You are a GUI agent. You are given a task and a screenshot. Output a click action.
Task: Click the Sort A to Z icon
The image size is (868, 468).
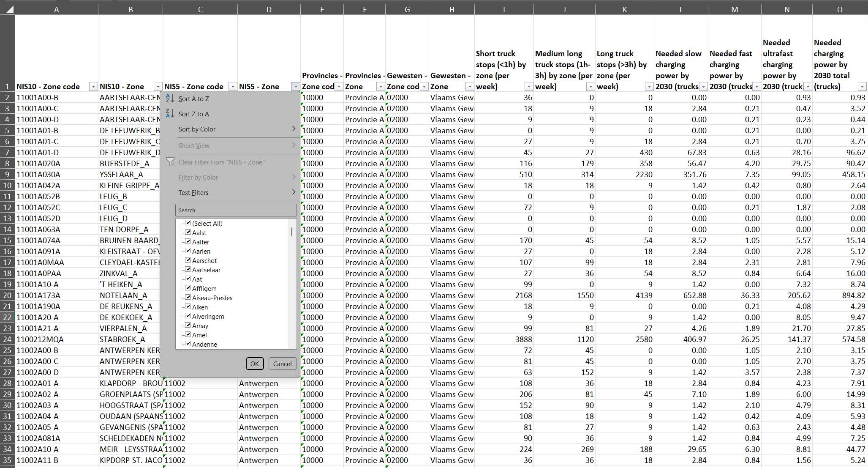170,99
